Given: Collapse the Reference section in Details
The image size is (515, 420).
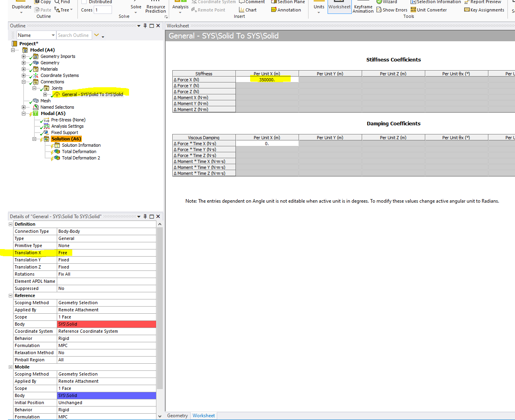Looking at the screenshot, I should [11, 295].
